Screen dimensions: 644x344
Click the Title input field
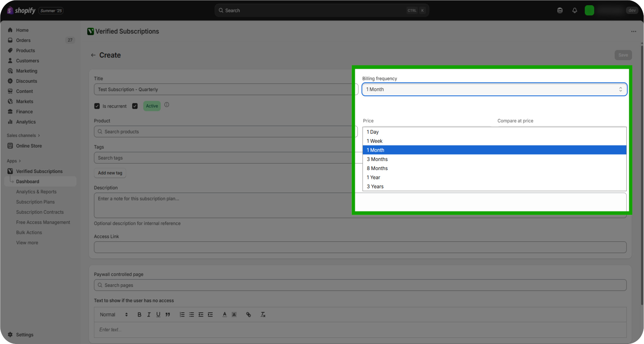(x=226, y=89)
